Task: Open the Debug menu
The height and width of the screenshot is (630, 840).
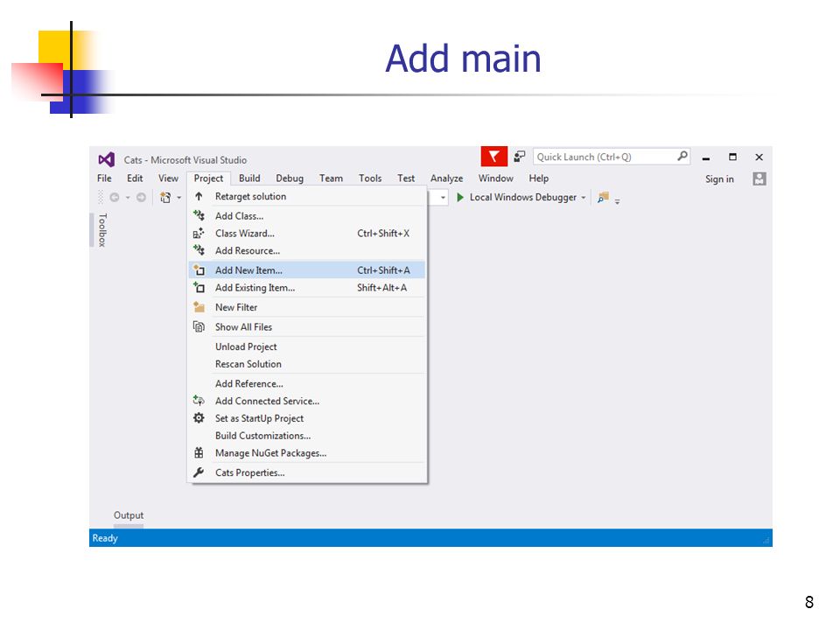Action: pos(290,178)
